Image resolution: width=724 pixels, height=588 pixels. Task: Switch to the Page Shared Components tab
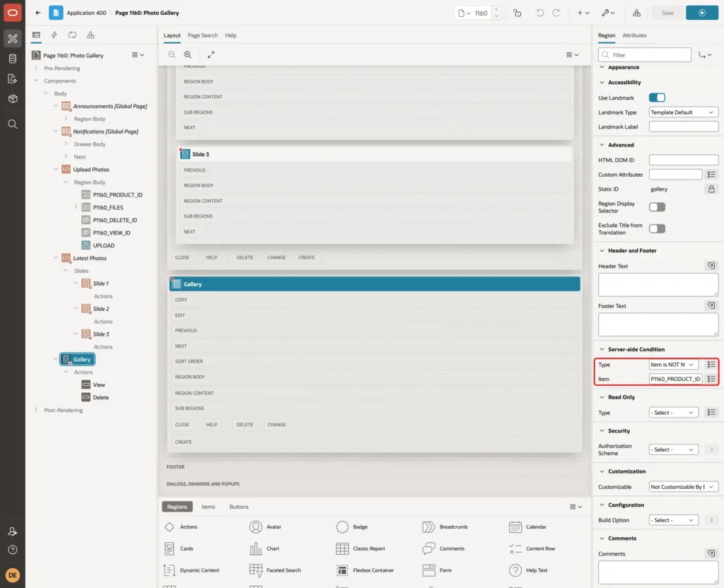pos(90,35)
